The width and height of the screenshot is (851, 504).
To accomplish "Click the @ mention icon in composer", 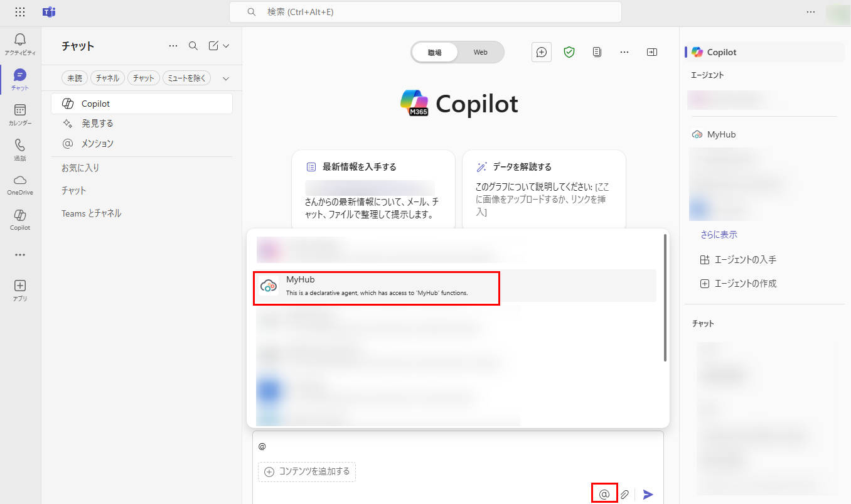I will point(604,494).
